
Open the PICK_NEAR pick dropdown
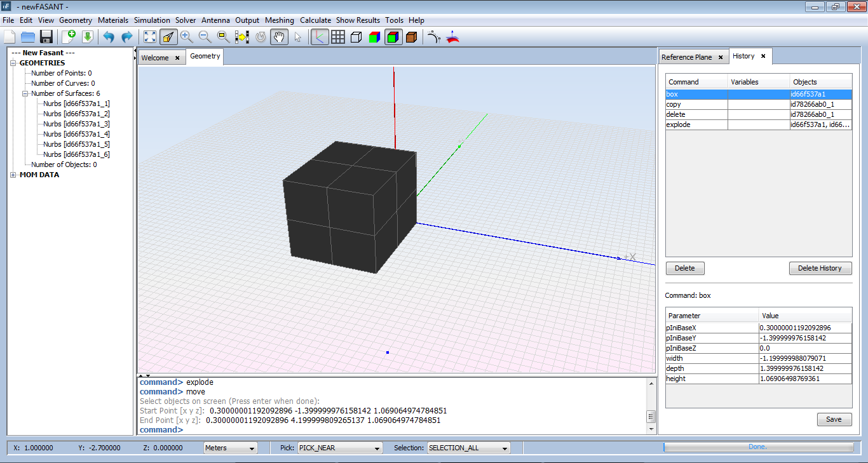click(340, 448)
